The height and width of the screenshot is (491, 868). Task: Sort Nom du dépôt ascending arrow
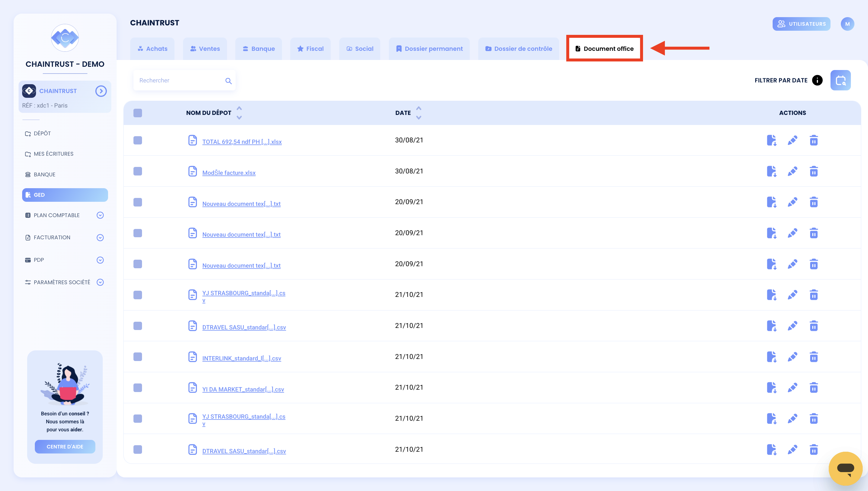tap(239, 108)
